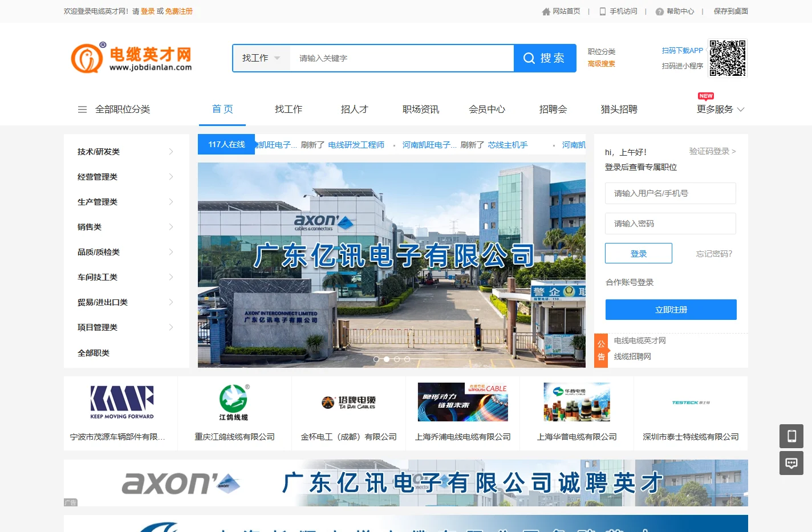Screen dimensions: 812x532
Task: Open 芯线主机手 ticker job
Action: coord(507,145)
